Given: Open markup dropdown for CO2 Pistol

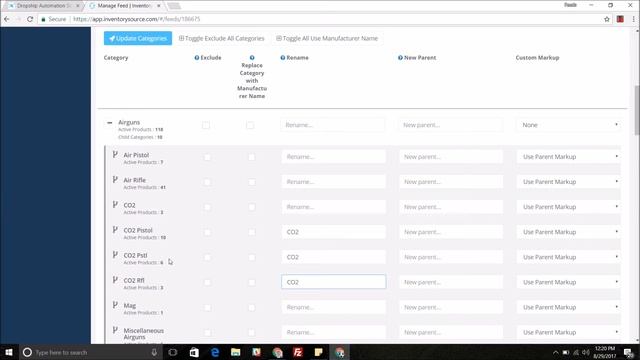Looking at the screenshot, I should [569, 232].
